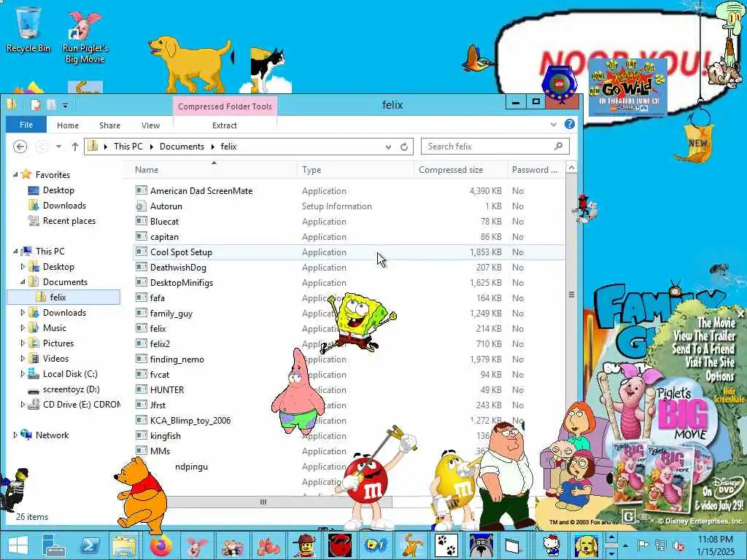
Task: Open recent locations dropdown arrow
Action: (58, 147)
